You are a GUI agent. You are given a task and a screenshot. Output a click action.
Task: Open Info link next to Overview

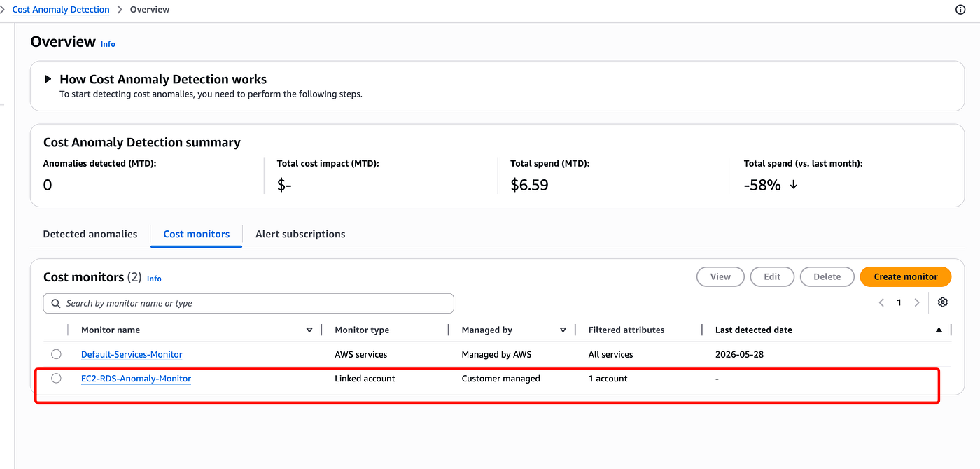(108, 44)
